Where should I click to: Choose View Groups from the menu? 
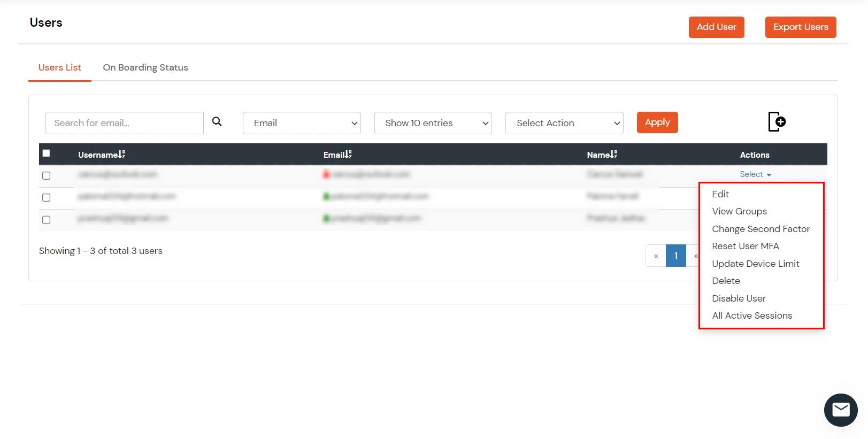pyautogui.click(x=739, y=211)
